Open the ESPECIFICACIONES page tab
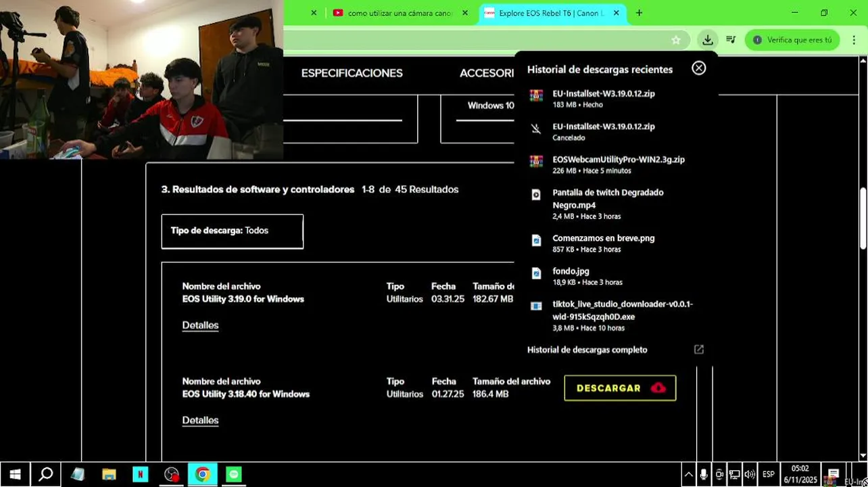Screen dimensions: 868x487 click(352, 73)
